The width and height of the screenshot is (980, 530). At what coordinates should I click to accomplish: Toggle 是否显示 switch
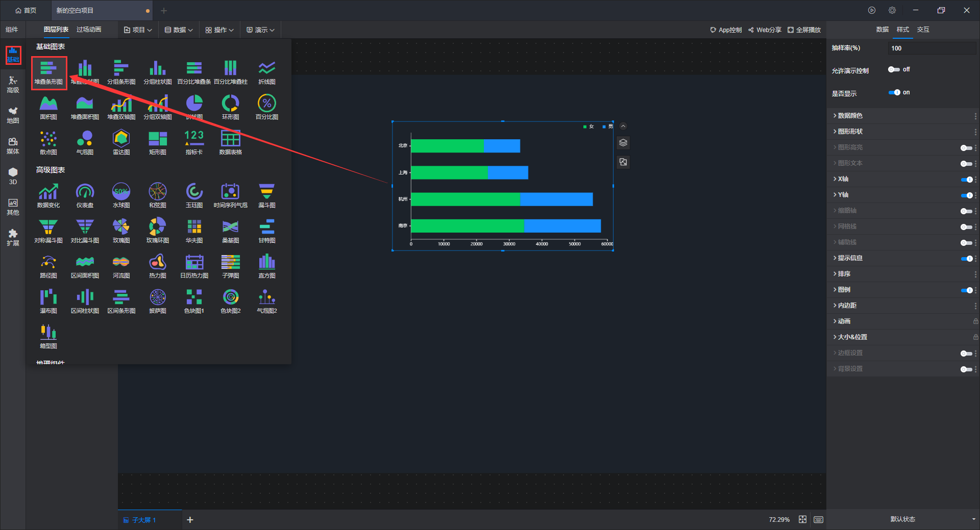894,92
